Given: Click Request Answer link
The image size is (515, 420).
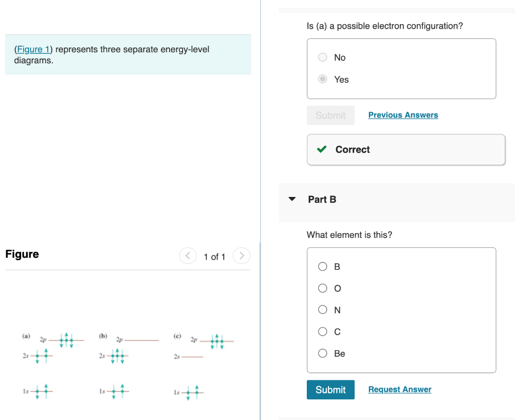Looking at the screenshot, I should 400,389.
